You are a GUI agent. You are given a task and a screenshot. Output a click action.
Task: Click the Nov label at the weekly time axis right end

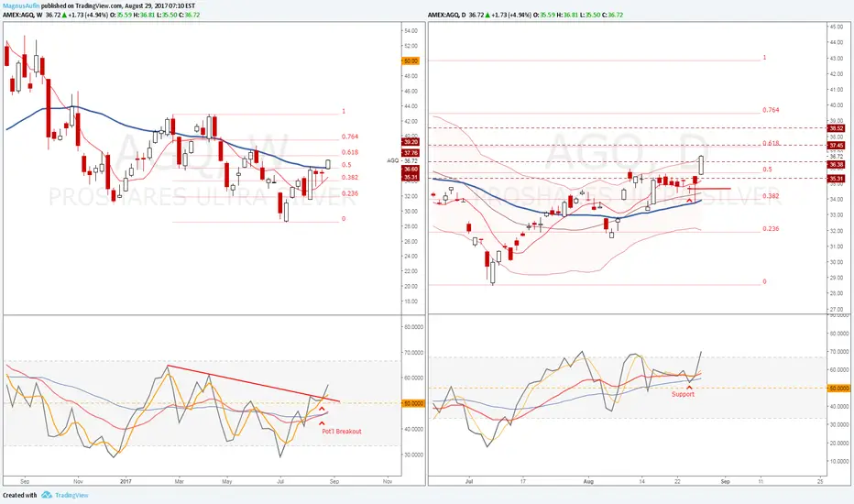(x=388, y=481)
